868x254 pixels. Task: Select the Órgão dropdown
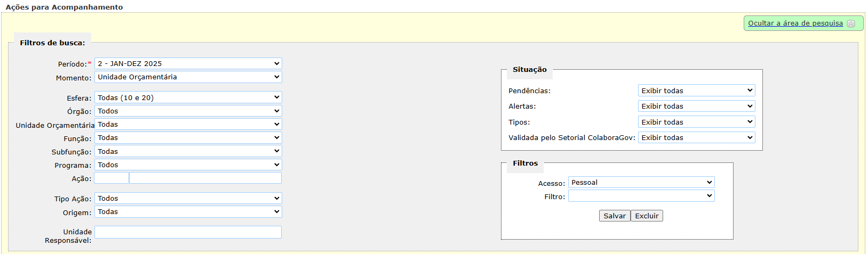click(x=188, y=111)
